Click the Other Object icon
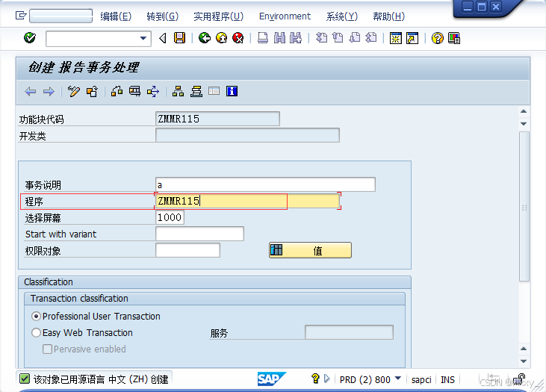Viewport: 546px width, 392px height. pos(92,92)
